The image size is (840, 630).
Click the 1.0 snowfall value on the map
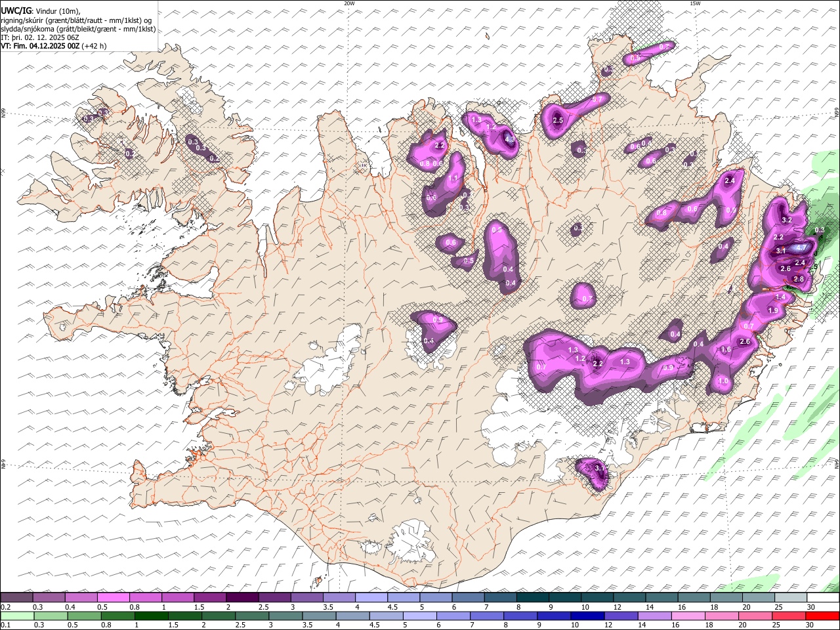pyautogui.click(x=723, y=381)
